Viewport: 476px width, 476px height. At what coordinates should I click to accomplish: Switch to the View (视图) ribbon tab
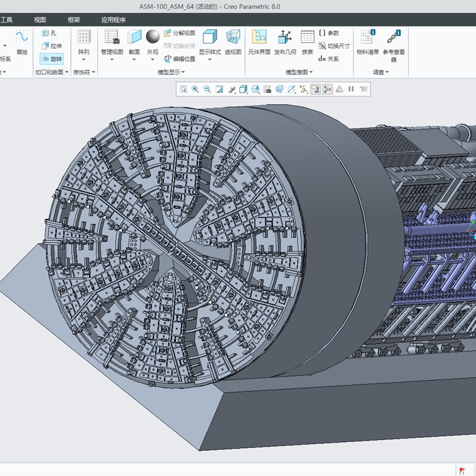coord(40,20)
